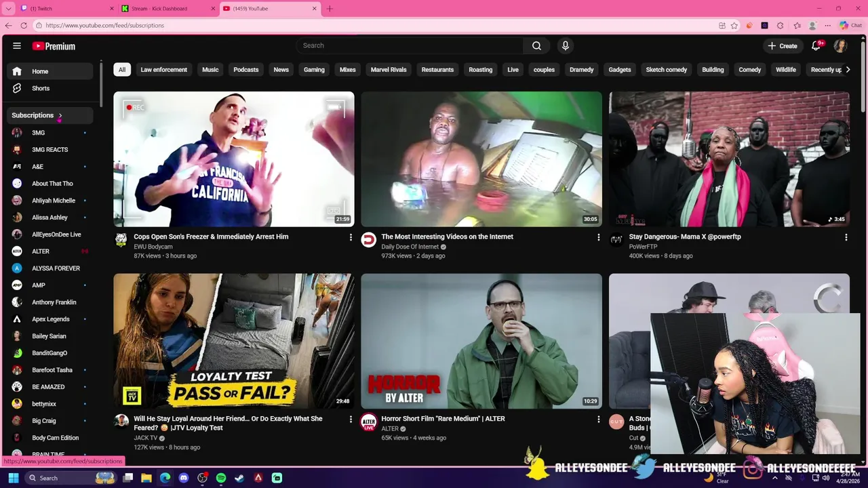The height and width of the screenshot is (488, 868).
Task: Open options for Horror Short Film video
Action: click(598, 420)
